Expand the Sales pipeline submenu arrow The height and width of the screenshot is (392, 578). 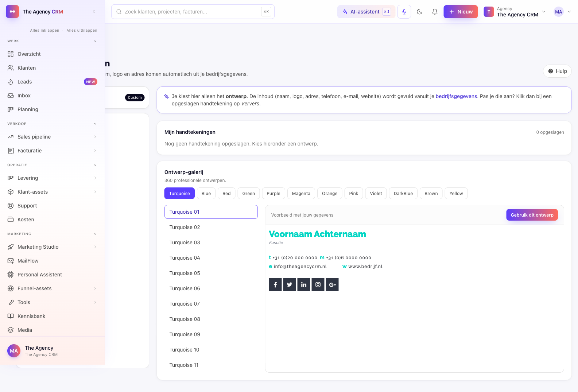95,137
